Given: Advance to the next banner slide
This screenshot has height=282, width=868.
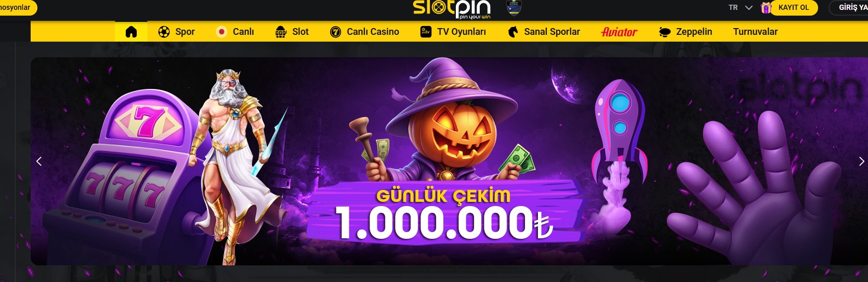Looking at the screenshot, I should (861, 161).
